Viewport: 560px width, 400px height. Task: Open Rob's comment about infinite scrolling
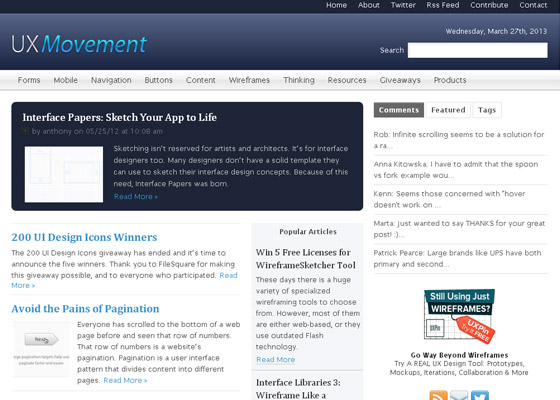tap(459, 140)
